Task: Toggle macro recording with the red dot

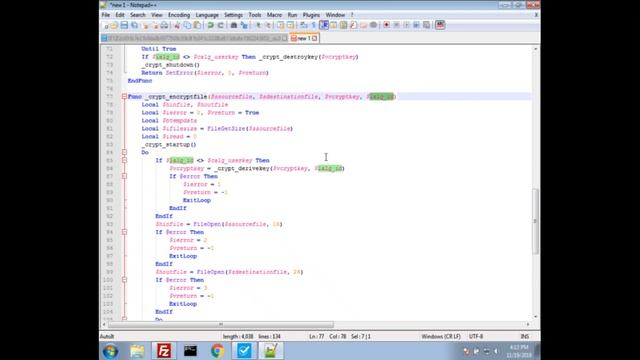Action: (x=386, y=25)
